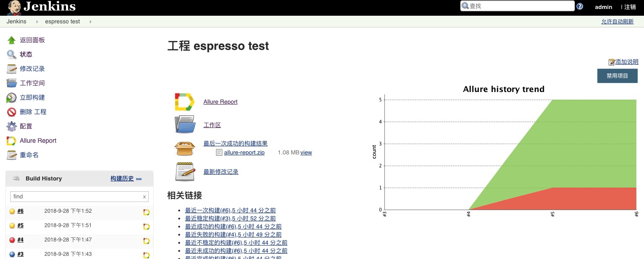Image resolution: width=644 pixels, height=259 pixels.
Task: Open Allure badge icon for build #5
Action: (x=146, y=226)
